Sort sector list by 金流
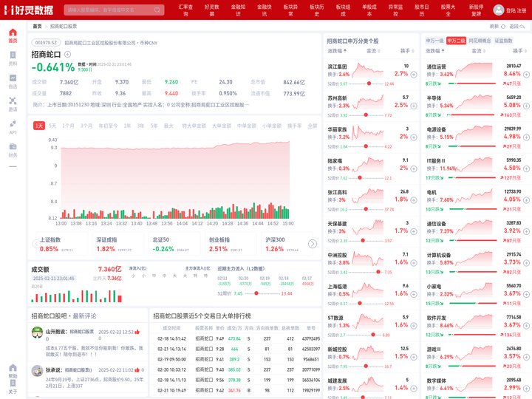This screenshot has width=532, height=399. [478, 51]
